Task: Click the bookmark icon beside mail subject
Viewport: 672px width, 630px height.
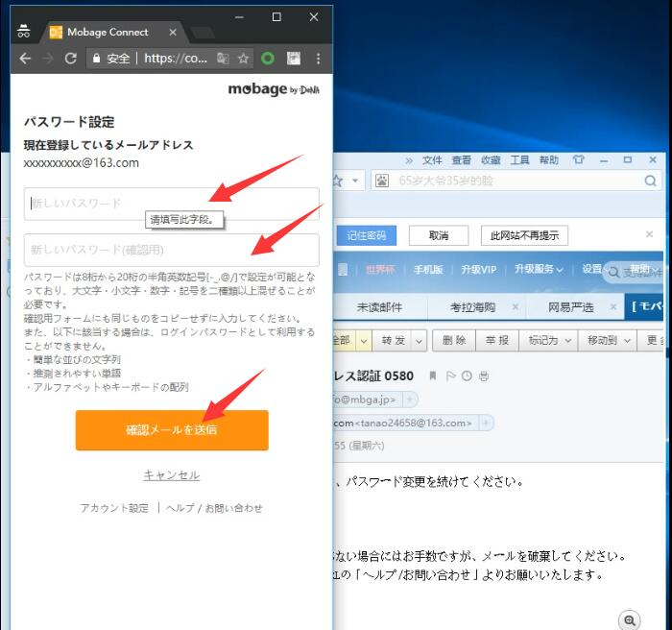Action: [433, 376]
